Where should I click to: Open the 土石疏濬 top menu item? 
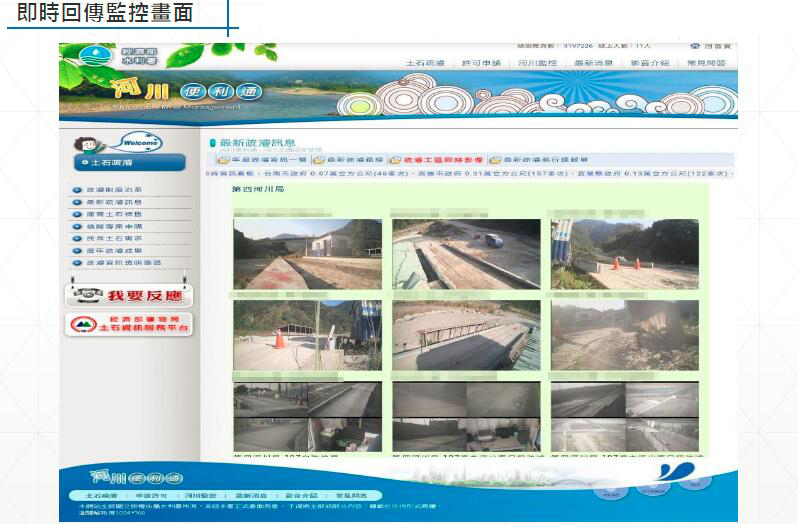(x=422, y=63)
